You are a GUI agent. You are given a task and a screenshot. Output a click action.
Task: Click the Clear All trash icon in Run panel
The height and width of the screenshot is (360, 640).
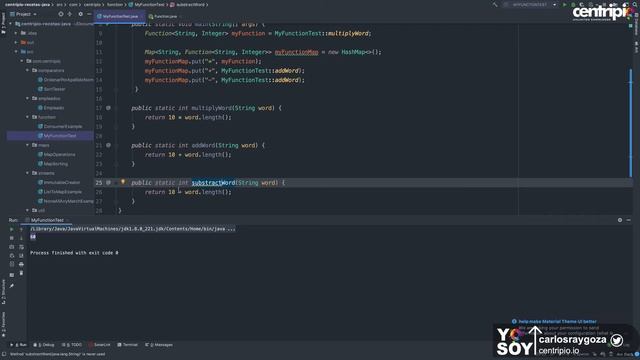(21, 273)
